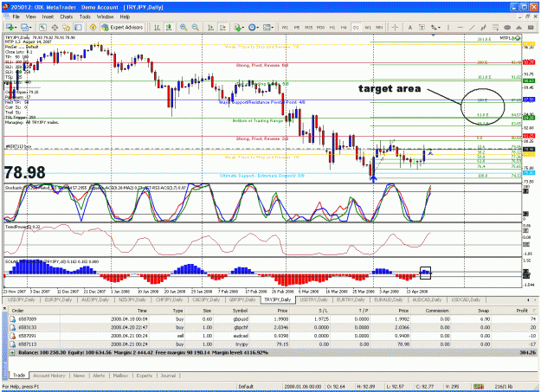
Task: Select the diagonal Trendline tool
Action: pos(472,28)
